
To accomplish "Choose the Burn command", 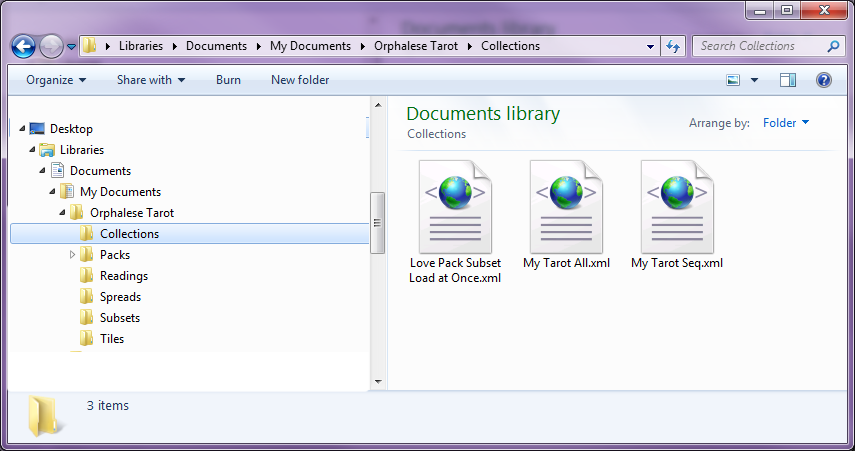I will [x=228, y=80].
